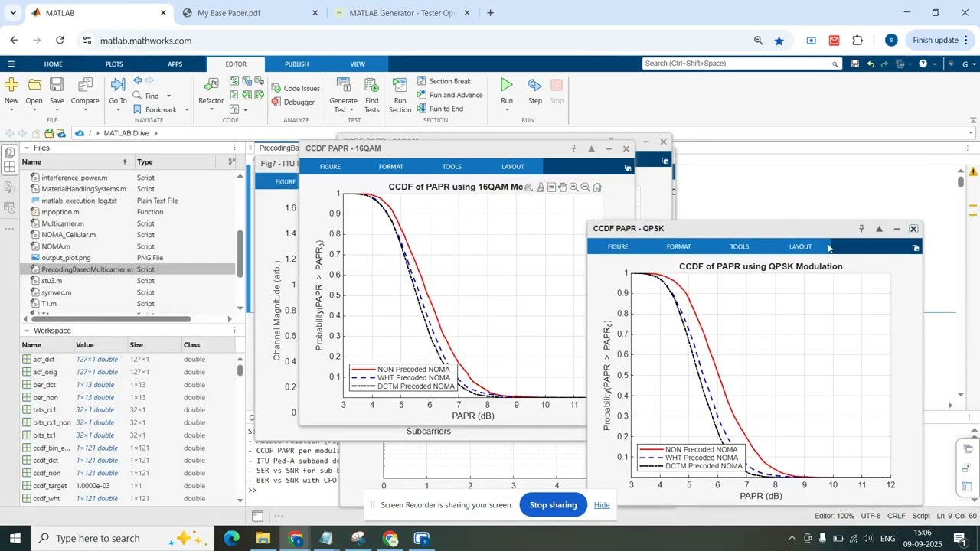The width and height of the screenshot is (980, 551).
Task: Open LAYOUT tab in QPSK figure window
Action: pyautogui.click(x=800, y=246)
